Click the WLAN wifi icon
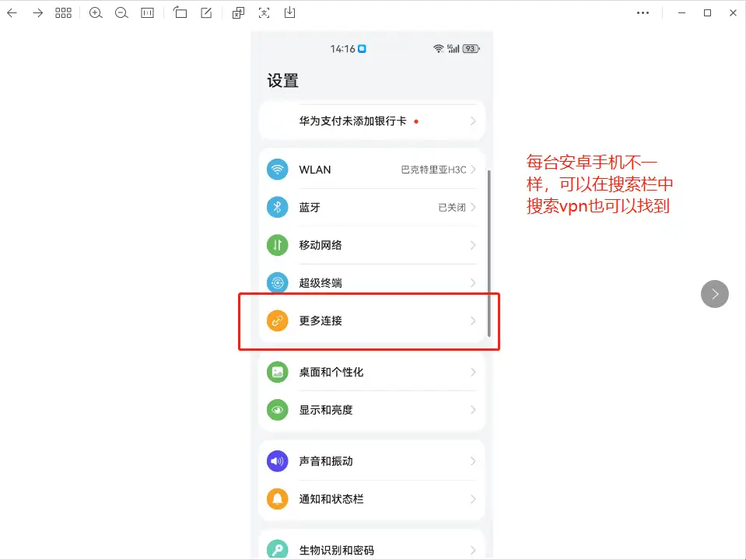The width and height of the screenshot is (746, 560). click(278, 170)
